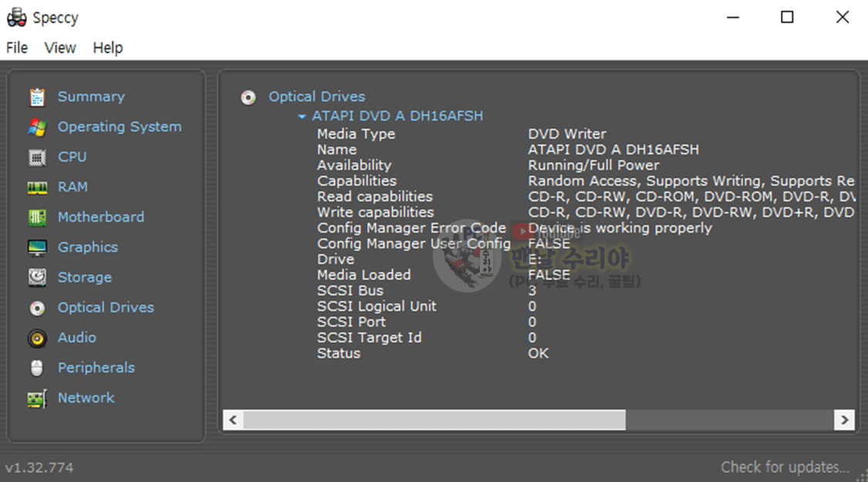
Task: Select the Storage hard drive icon
Action: 37,278
